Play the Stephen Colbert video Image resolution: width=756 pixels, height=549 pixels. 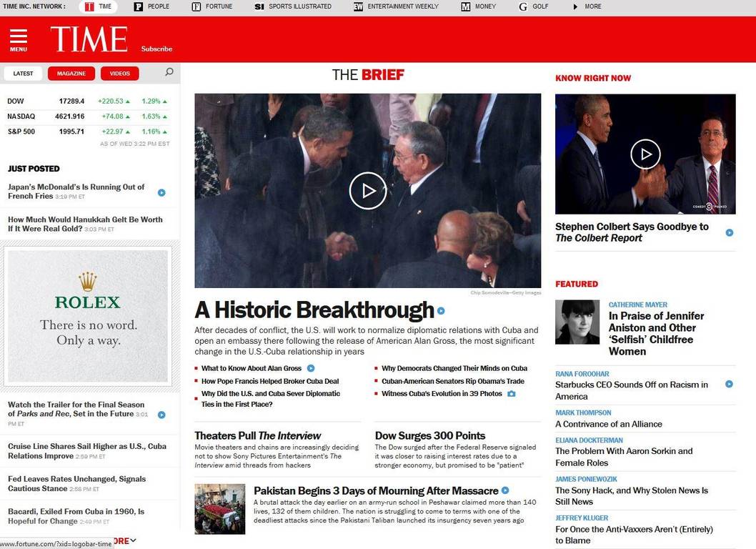click(645, 154)
